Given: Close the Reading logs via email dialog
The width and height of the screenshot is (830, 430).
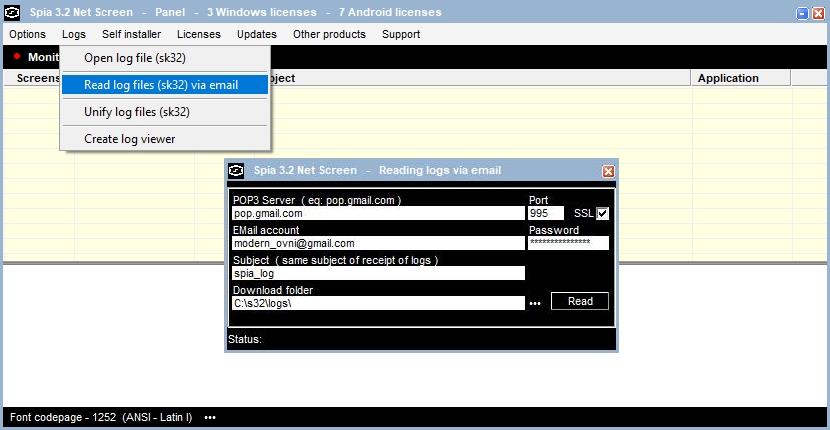Looking at the screenshot, I should [608, 171].
